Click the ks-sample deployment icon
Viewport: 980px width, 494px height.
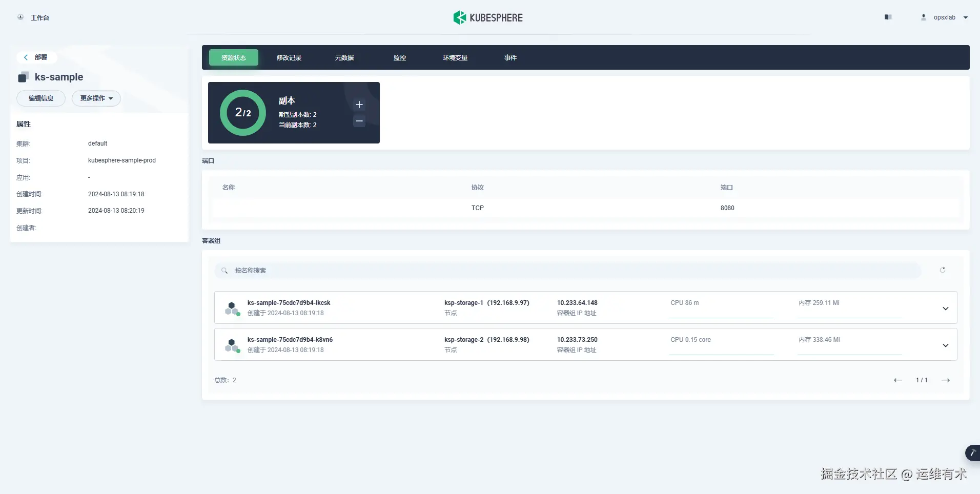(23, 77)
